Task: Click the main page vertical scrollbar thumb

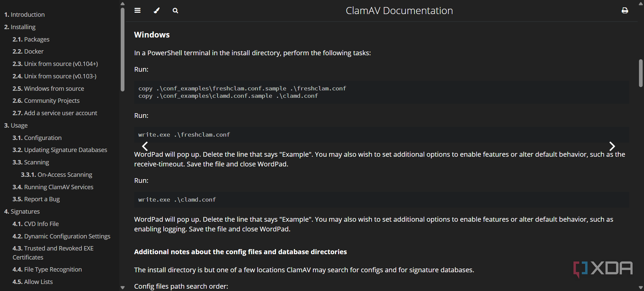Action: [x=641, y=73]
